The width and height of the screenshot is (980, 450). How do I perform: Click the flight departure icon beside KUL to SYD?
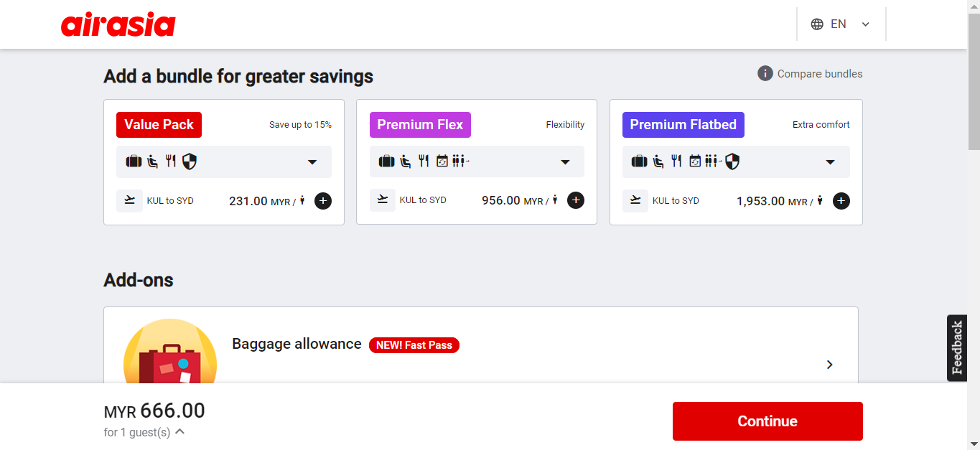click(x=130, y=201)
